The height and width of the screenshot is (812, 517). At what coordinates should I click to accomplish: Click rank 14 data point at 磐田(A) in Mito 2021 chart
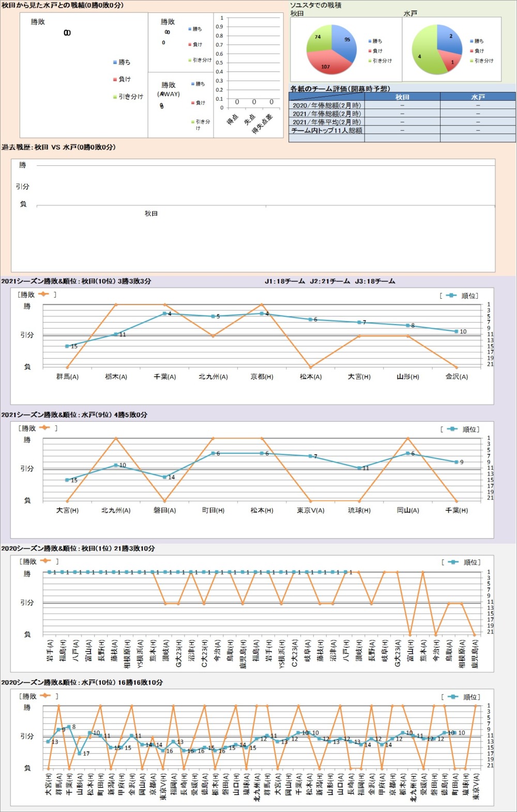point(164,477)
